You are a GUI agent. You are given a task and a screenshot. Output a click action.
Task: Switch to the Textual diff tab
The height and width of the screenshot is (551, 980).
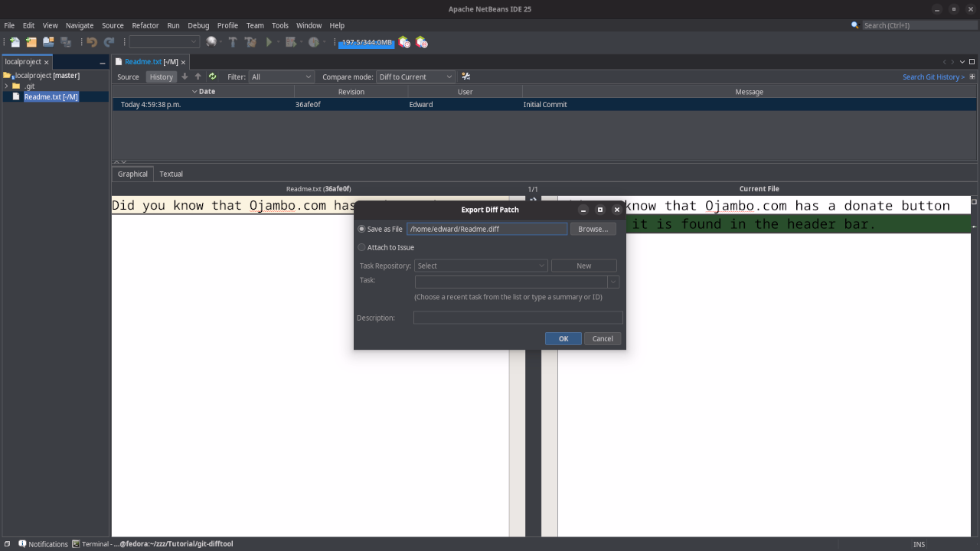tap(171, 174)
